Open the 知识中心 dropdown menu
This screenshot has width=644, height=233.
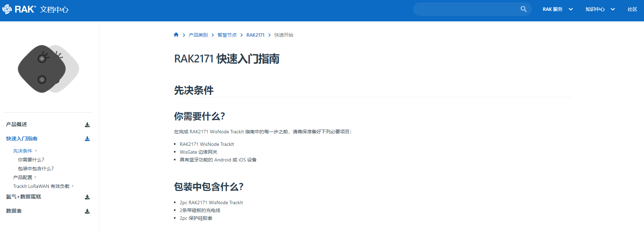click(600, 9)
